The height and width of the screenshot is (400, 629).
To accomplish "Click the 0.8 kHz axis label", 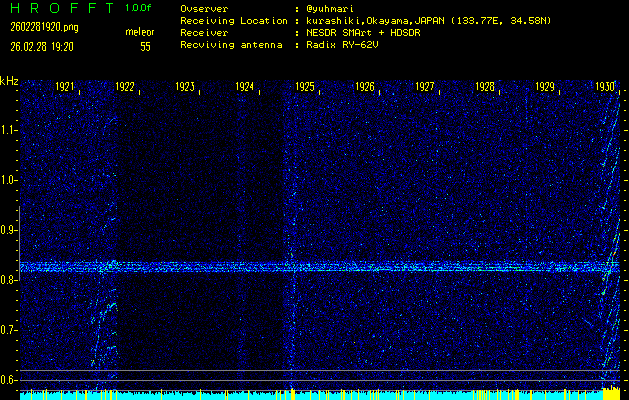I will click(8, 280).
